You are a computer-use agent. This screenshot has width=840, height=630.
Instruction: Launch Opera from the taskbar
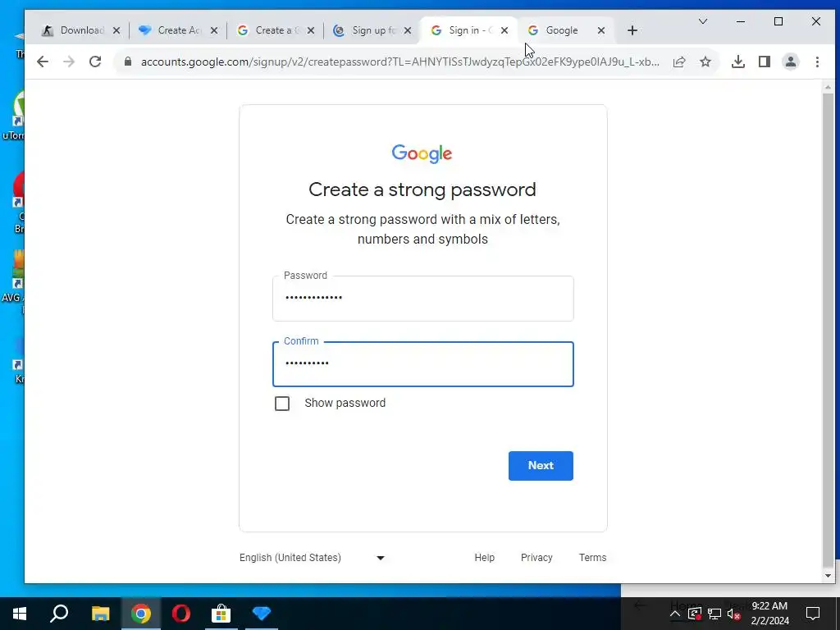[x=181, y=614]
